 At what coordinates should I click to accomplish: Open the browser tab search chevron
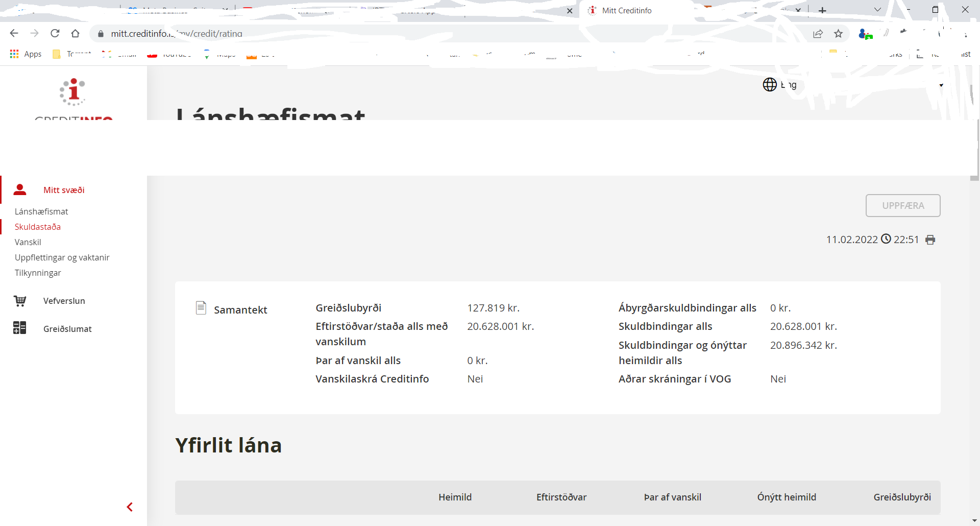877,10
